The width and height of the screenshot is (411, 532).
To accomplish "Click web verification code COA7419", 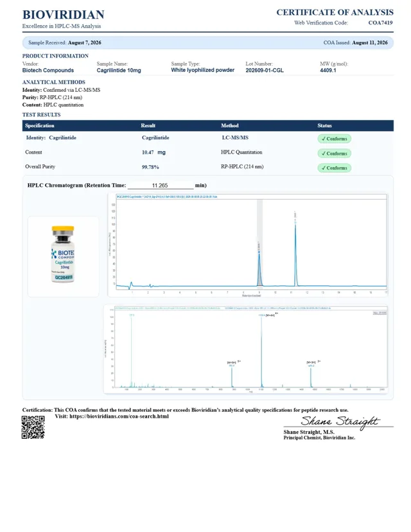I will coord(380,22).
